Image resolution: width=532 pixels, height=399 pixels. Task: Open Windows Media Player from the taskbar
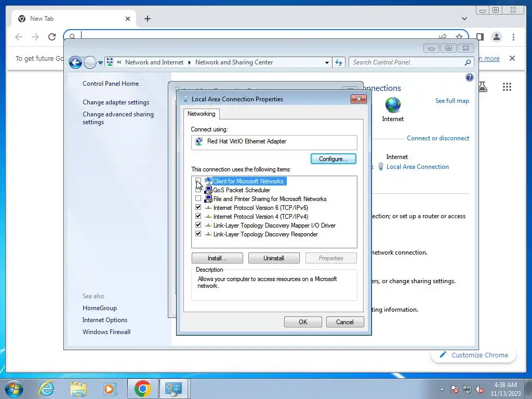click(x=110, y=389)
